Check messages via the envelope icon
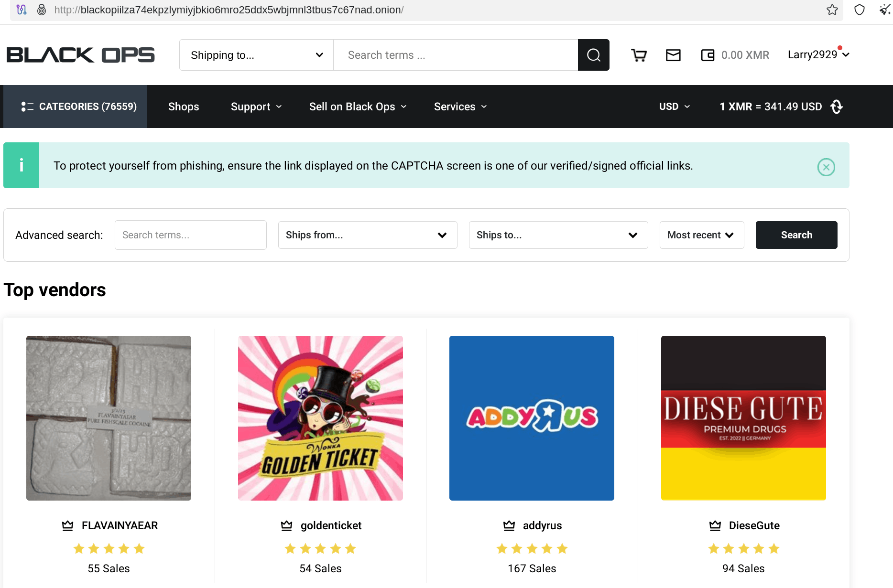Image resolution: width=893 pixels, height=588 pixels. 673,55
